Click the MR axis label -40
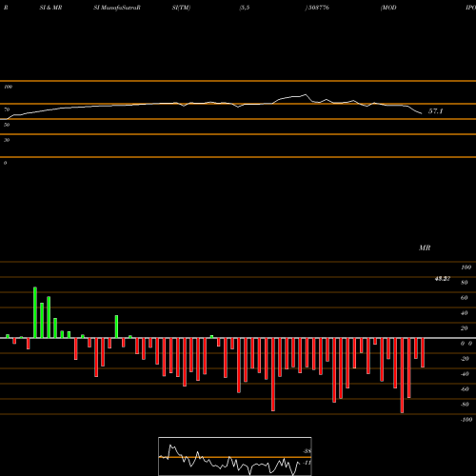This screenshot has height=476, width=476. [x=465, y=374]
